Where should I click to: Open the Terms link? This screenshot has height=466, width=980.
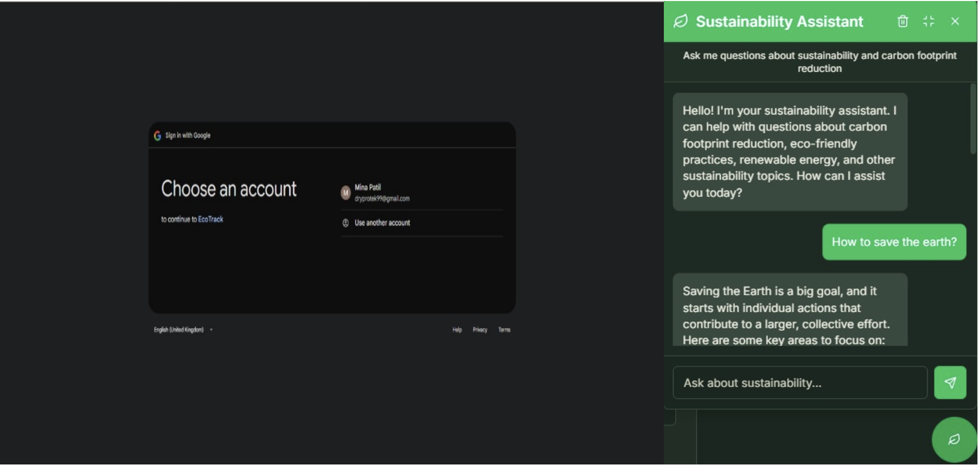[x=504, y=330]
